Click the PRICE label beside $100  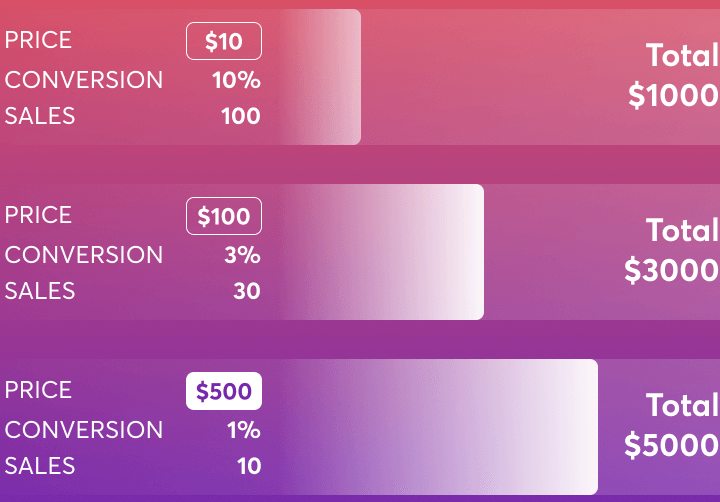(39, 216)
